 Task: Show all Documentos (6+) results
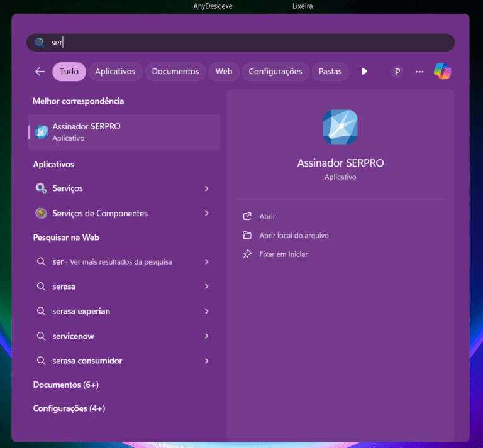tap(66, 385)
